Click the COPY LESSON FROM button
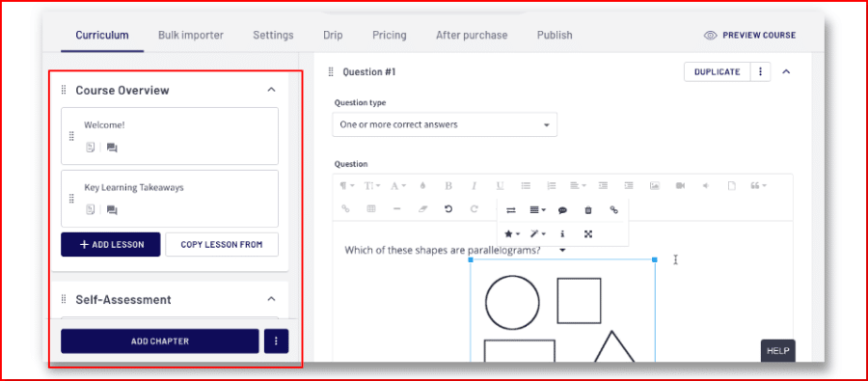The height and width of the screenshot is (381, 868). click(222, 244)
